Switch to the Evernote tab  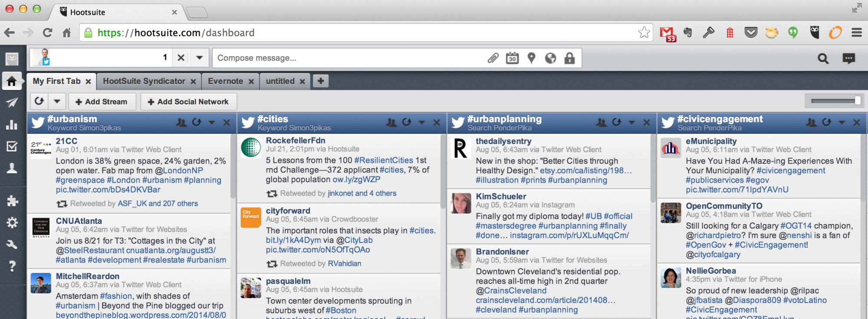click(x=225, y=81)
